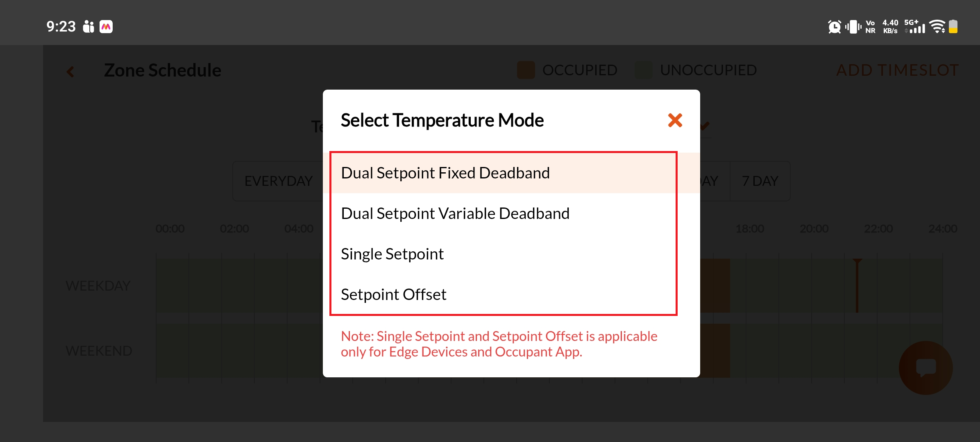The image size is (980, 442).
Task: Open the chat support bubble
Action: (926, 368)
